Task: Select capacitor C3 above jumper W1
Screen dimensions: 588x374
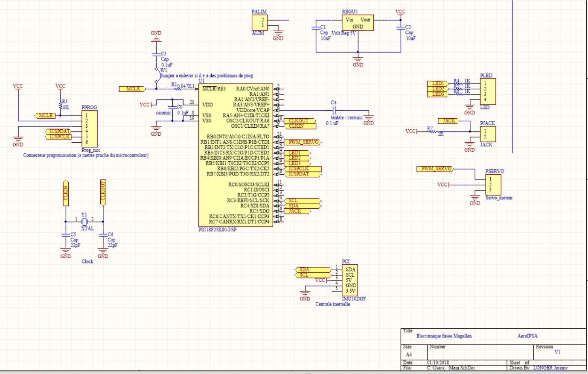Action: (156, 56)
